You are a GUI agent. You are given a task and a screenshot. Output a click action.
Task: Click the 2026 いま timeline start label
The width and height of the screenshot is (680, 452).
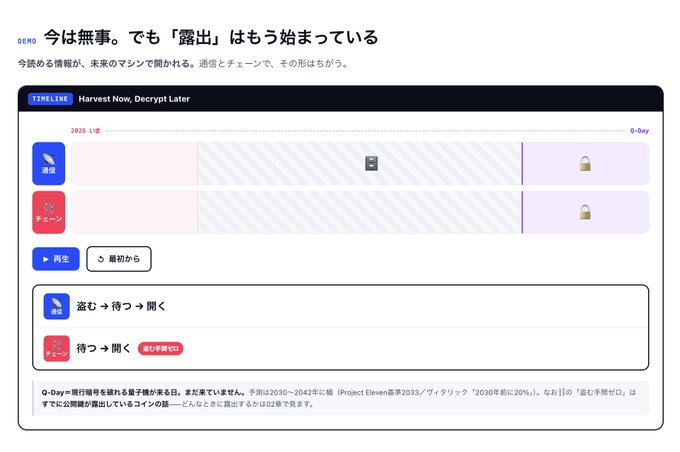(x=85, y=131)
